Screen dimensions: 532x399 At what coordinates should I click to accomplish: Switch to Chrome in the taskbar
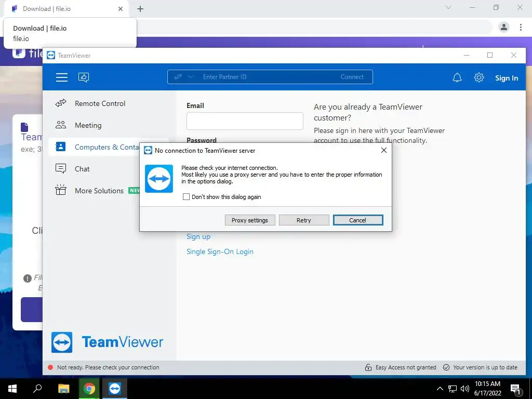89,389
